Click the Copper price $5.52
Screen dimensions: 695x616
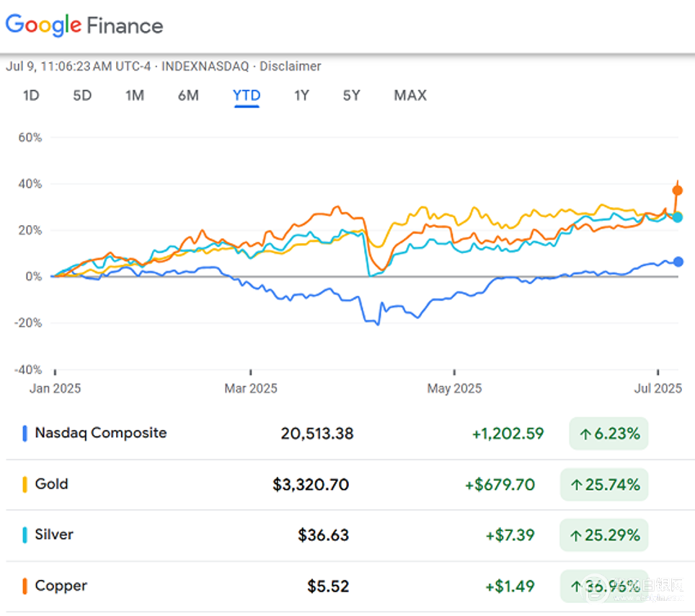tap(328, 586)
